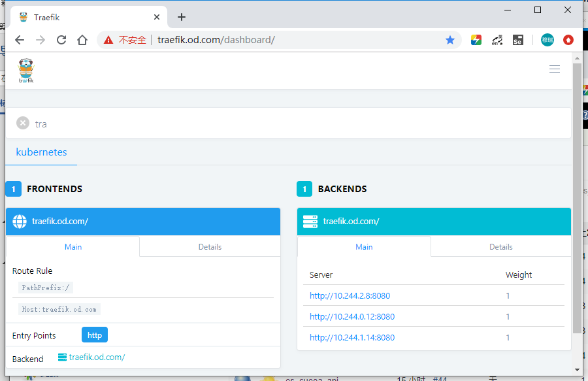
Task: Open server link http://10.244.2.8:8080
Action: pos(350,295)
